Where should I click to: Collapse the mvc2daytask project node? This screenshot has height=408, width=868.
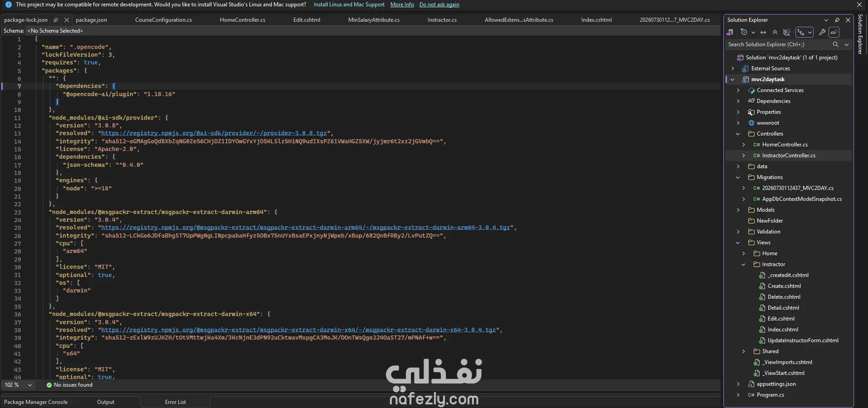[x=733, y=79]
